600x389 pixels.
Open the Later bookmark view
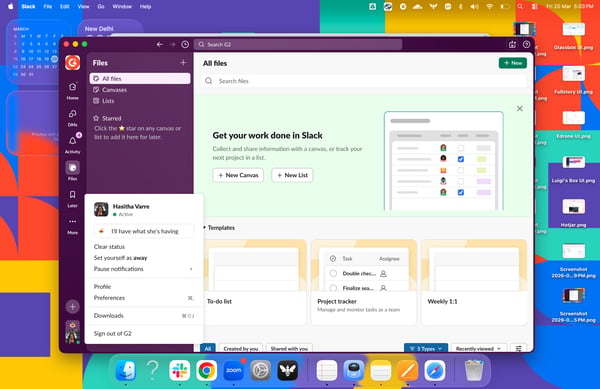click(x=72, y=198)
